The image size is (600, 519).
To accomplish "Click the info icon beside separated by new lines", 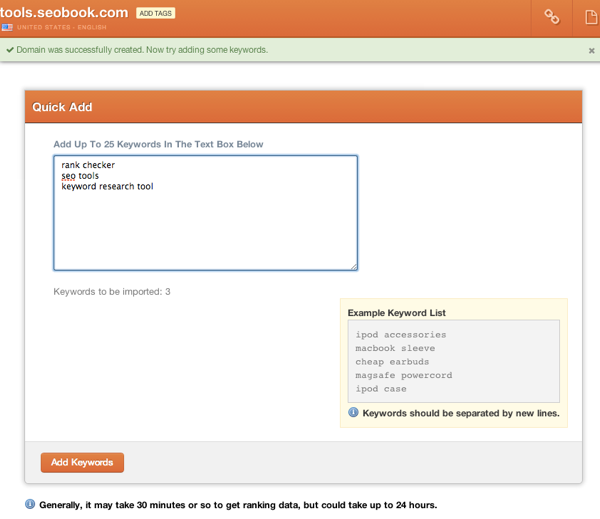I will tap(353, 412).
